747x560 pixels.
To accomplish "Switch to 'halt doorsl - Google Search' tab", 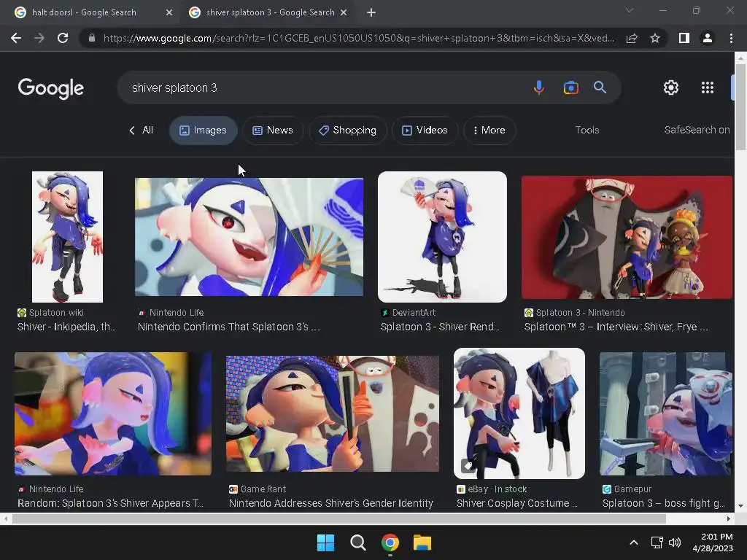I will coord(84,12).
